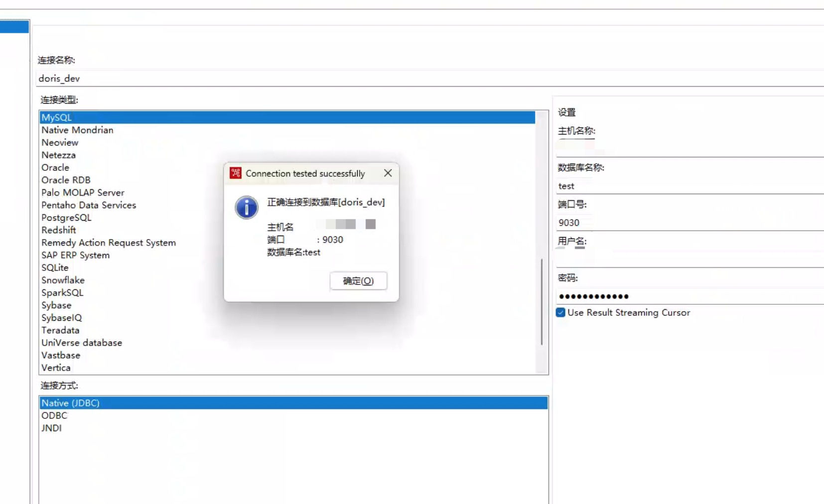Click the 连接方式 label
824x504 pixels.
pos(59,385)
